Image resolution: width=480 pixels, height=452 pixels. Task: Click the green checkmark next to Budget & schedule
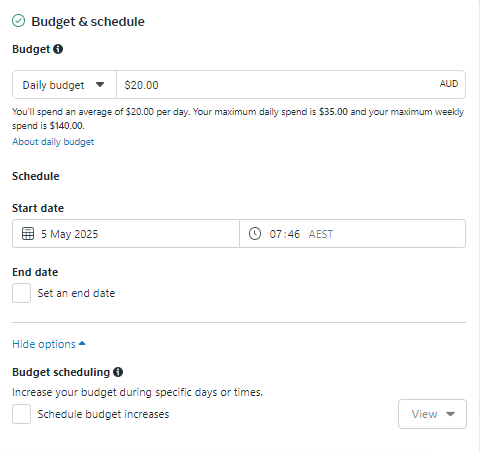click(x=19, y=21)
